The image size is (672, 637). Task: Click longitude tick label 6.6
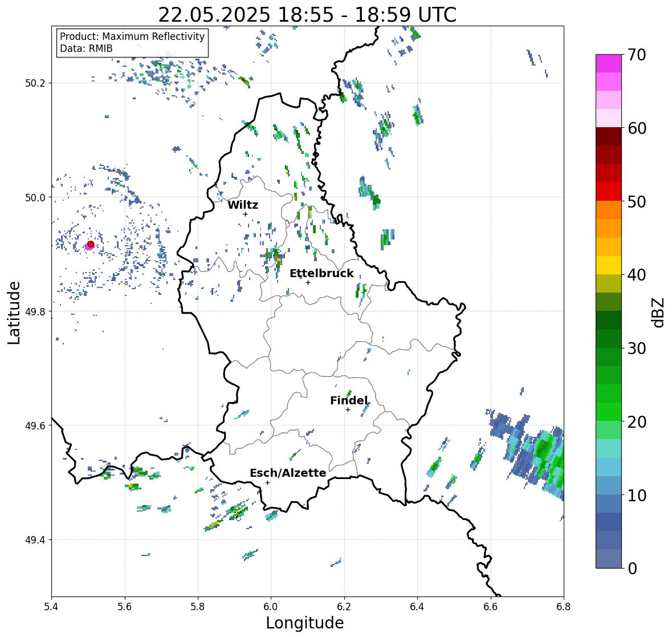[x=490, y=607]
